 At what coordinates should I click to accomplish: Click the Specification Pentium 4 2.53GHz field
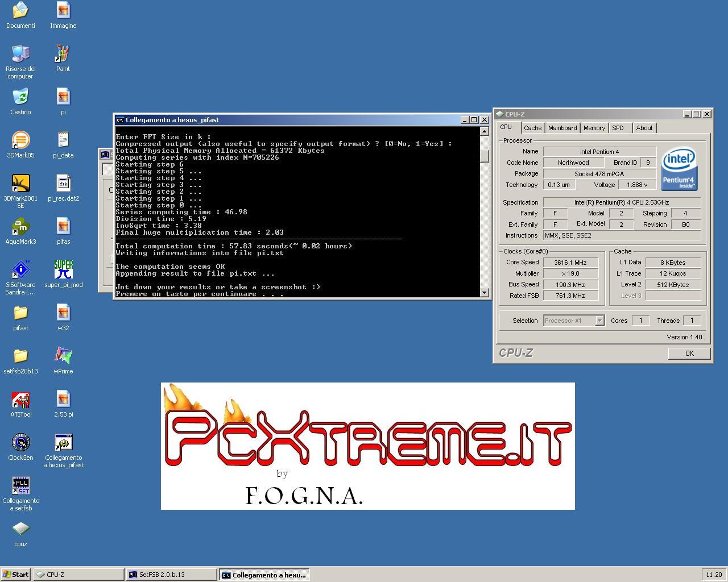(x=622, y=202)
